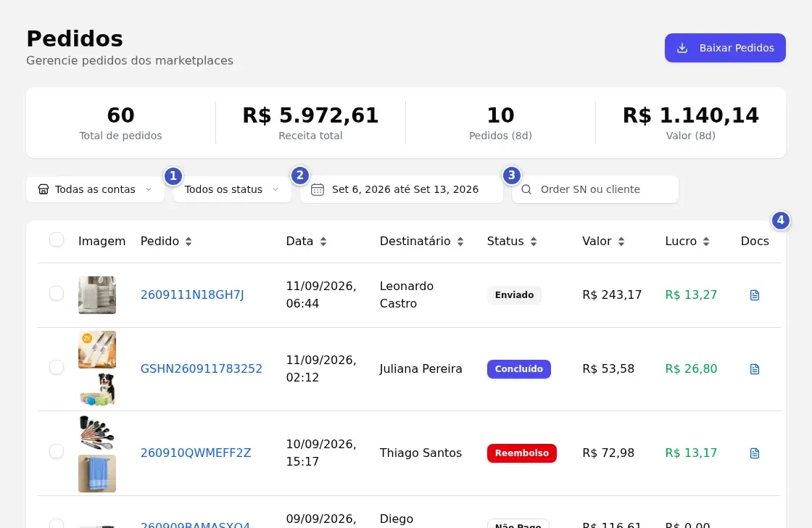The width and height of the screenshot is (812, 528).
Task: Click recipient name Juliana Pereira
Action: pos(420,369)
